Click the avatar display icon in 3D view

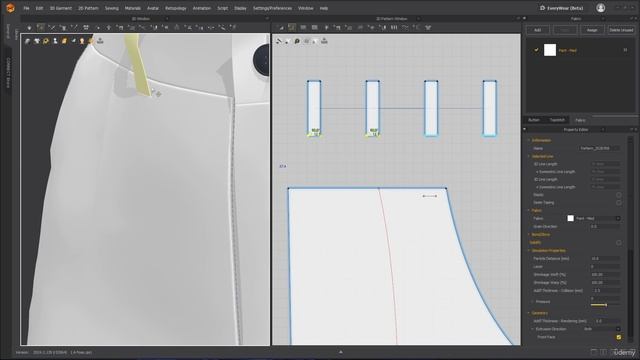(55, 41)
